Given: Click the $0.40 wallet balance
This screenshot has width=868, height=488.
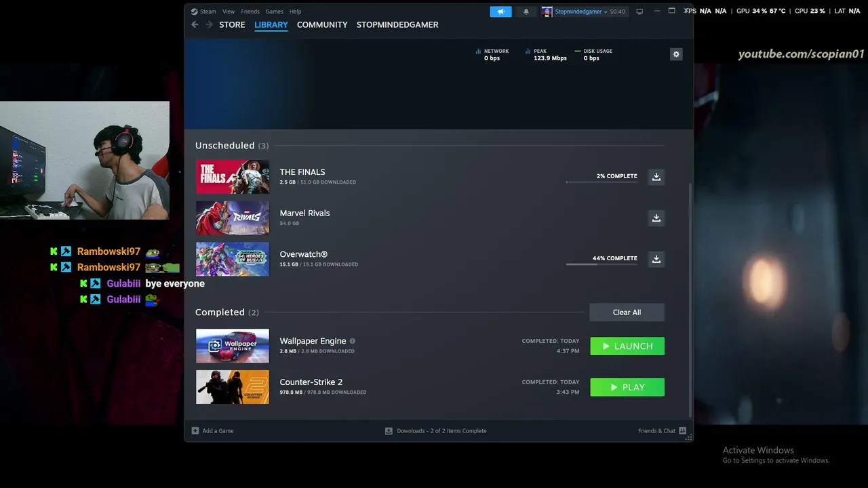Looking at the screenshot, I should (617, 12).
